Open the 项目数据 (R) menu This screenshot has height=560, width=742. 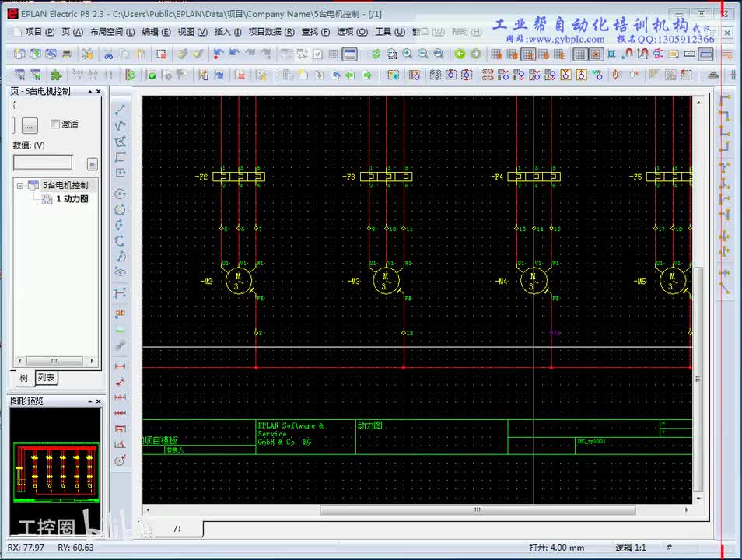click(271, 32)
